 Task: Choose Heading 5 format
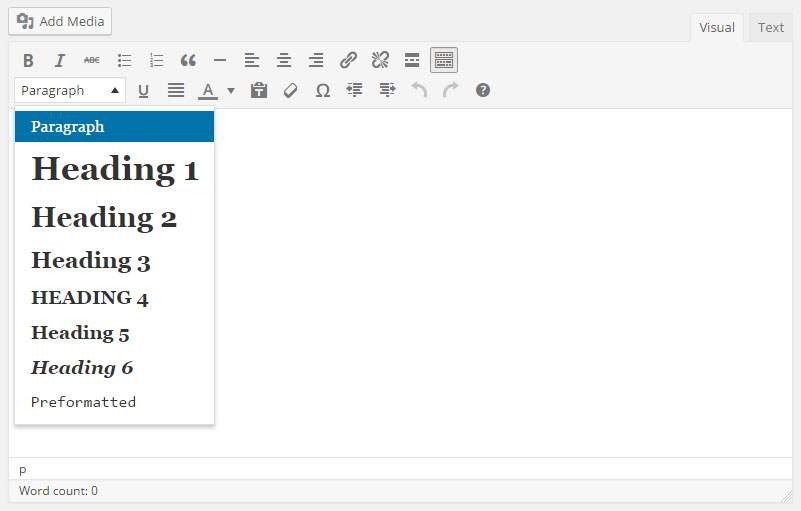pyautogui.click(x=114, y=333)
